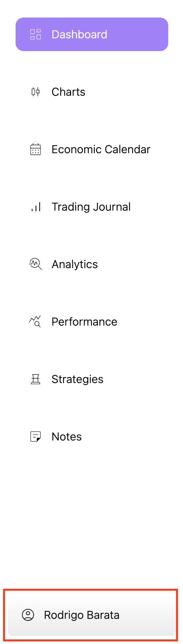Click the Analytics magnifier-pulse icon
Screen dimensions: 183x644
pyautogui.click(x=36, y=264)
